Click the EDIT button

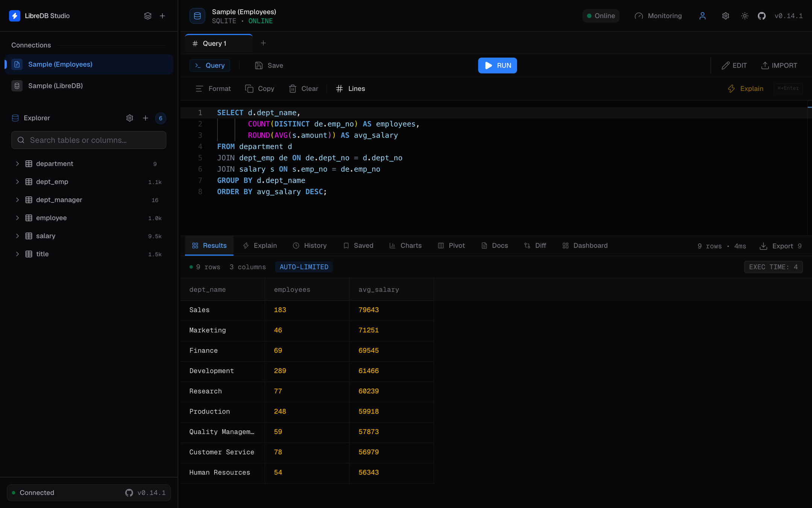click(734, 65)
